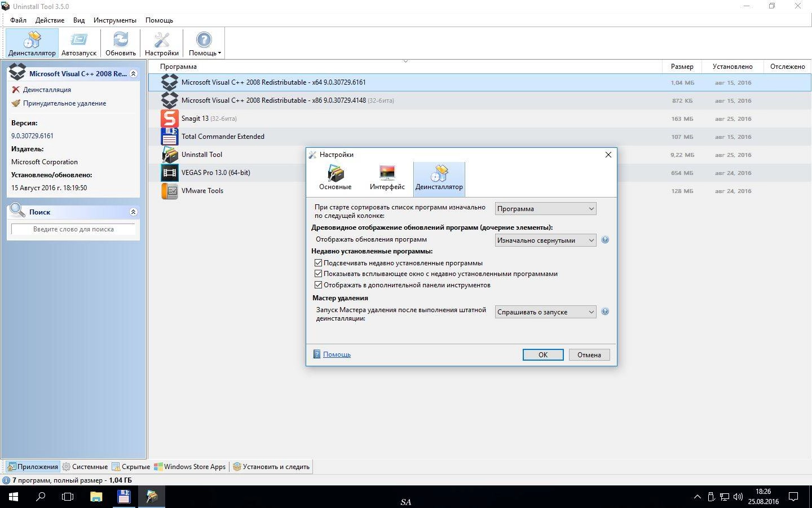Click the Microsoft Visual C++ x64 program icon
This screenshot has width=812, height=508.
pyautogui.click(x=169, y=82)
